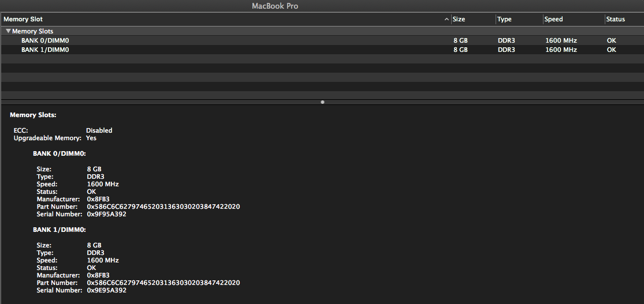Click the OK status of BANK 0/DIMM0 row
This screenshot has height=304, width=644.
612,40
